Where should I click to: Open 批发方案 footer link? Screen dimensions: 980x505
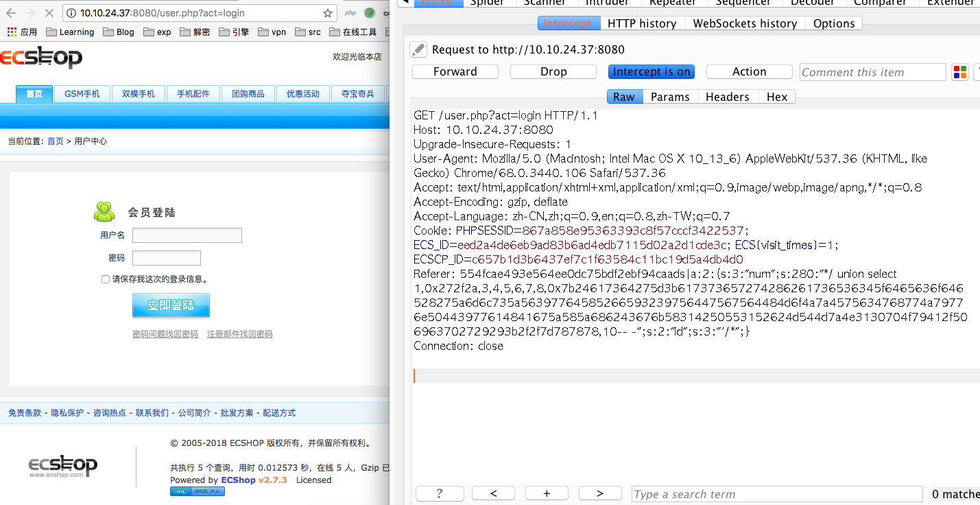click(x=237, y=413)
